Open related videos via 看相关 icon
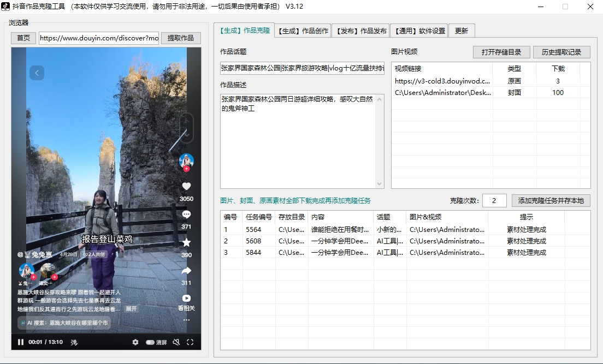The height and width of the screenshot is (364, 603). [186, 299]
